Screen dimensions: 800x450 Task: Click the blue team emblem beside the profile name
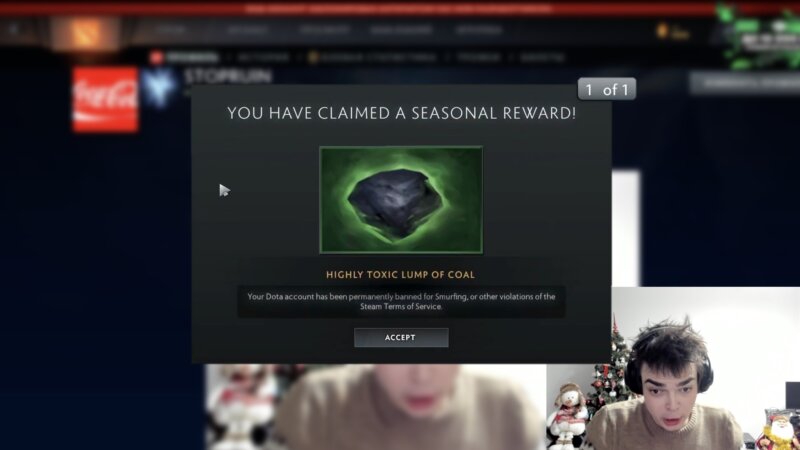click(x=159, y=87)
